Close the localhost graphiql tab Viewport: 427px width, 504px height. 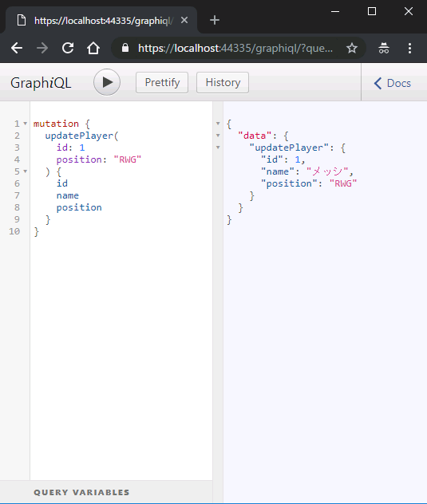click(x=184, y=20)
